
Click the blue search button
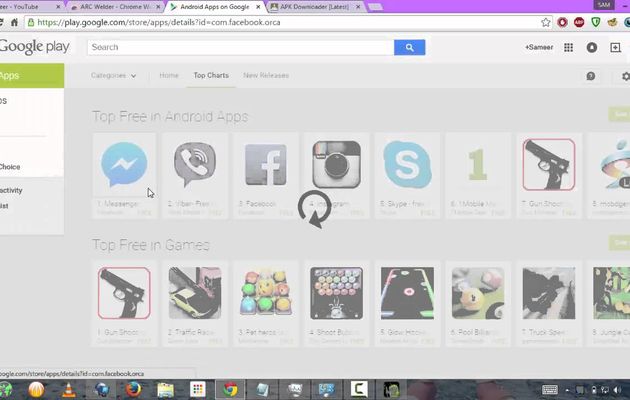[409, 47]
